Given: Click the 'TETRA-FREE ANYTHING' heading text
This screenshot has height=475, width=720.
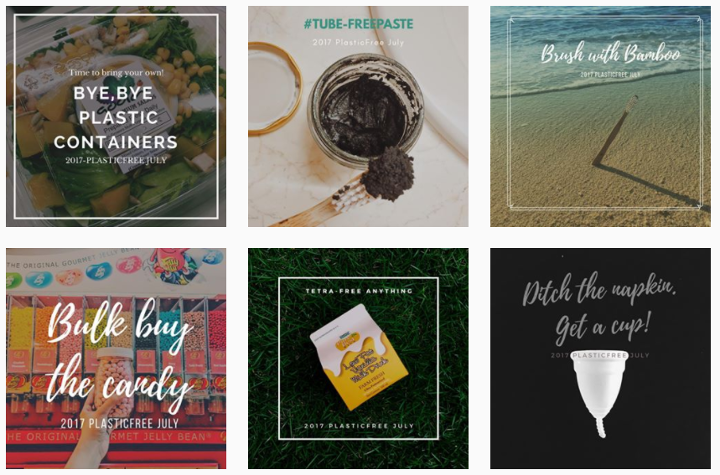Looking at the screenshot, I should [x=359, y=291].
